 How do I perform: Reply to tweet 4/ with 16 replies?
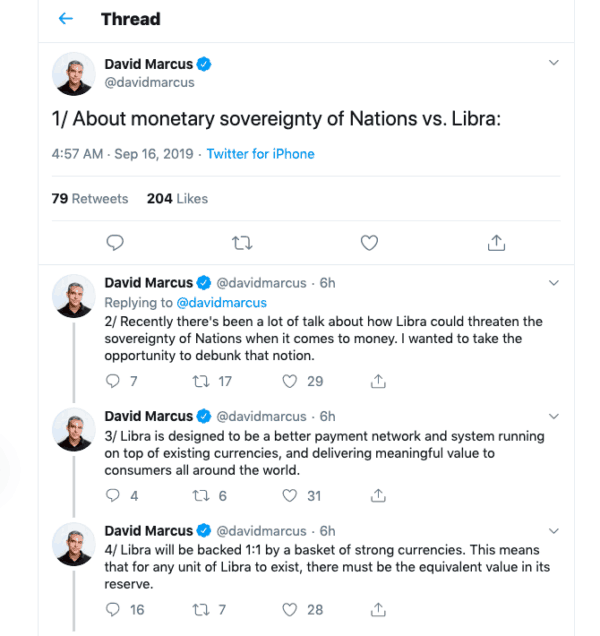[x=113, y=609]
